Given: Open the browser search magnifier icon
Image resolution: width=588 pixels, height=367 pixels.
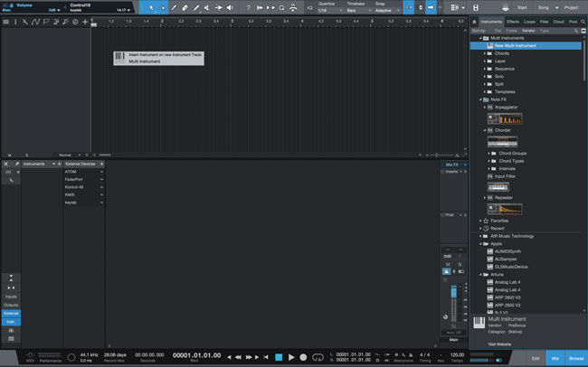Looking at the screenshot, I should click(x=583, y=22).
